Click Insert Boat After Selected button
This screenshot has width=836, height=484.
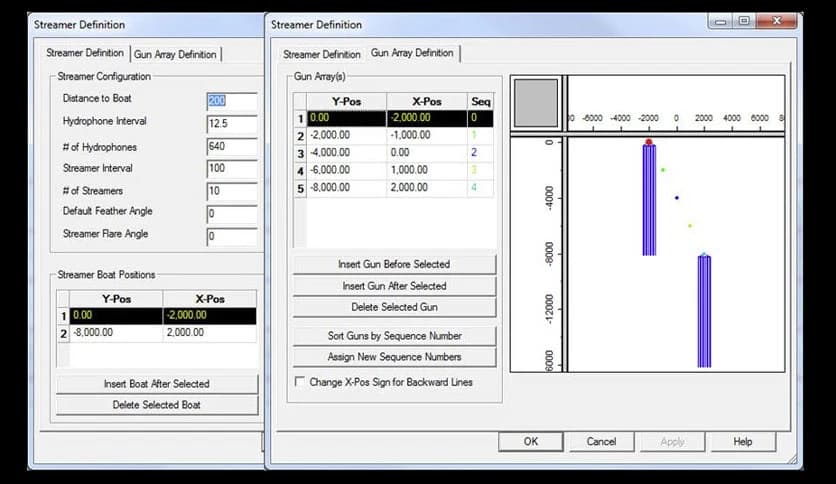tap(157, 384)
